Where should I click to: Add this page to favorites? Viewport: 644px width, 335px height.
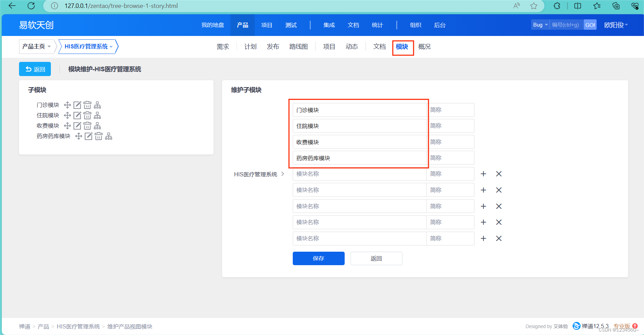click(534, 6)
